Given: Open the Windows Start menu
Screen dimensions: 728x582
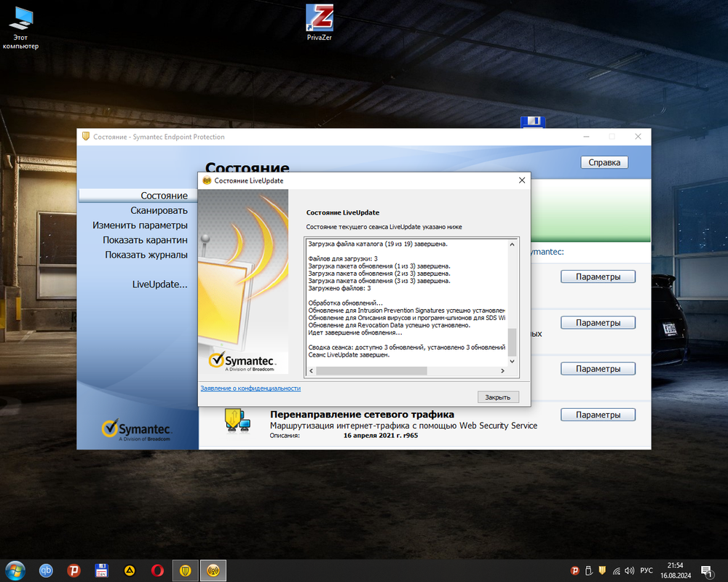Looking at the screenshot, I should coord(15,570).
